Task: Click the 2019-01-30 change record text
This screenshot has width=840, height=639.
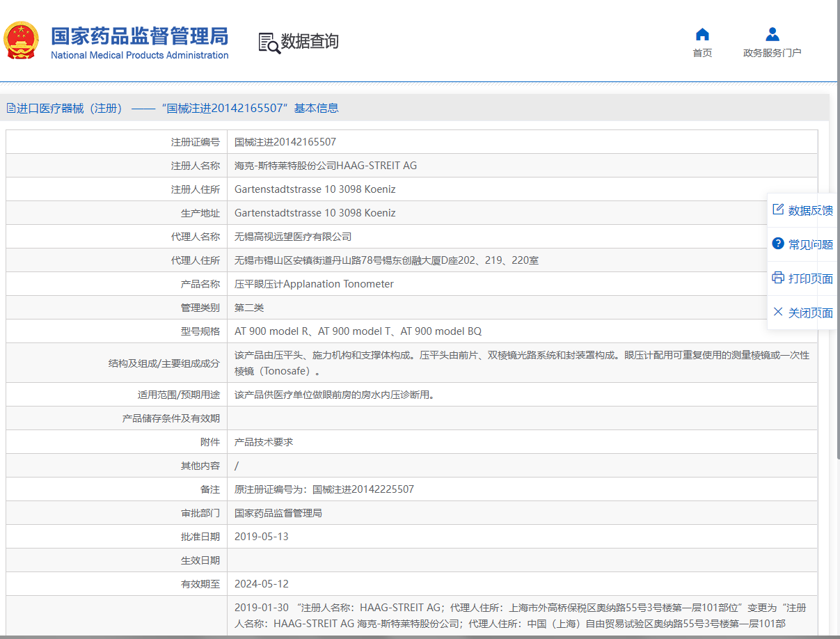Action: 521,615
